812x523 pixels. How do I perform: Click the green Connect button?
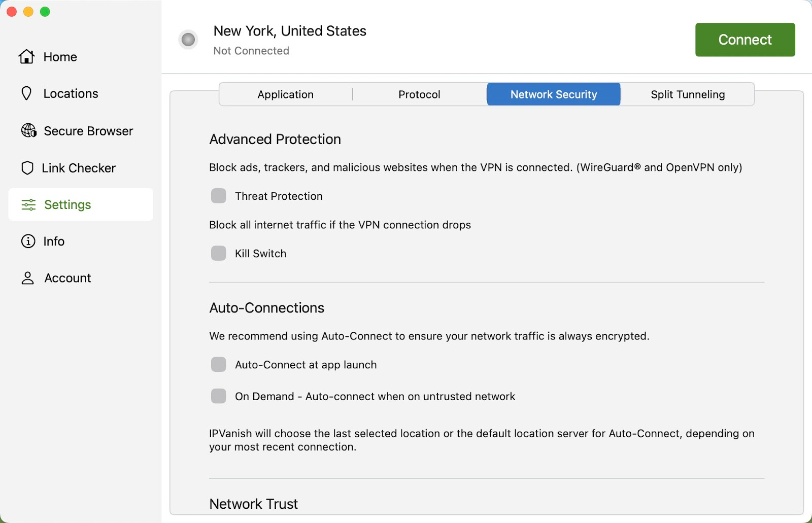point(745,40)
